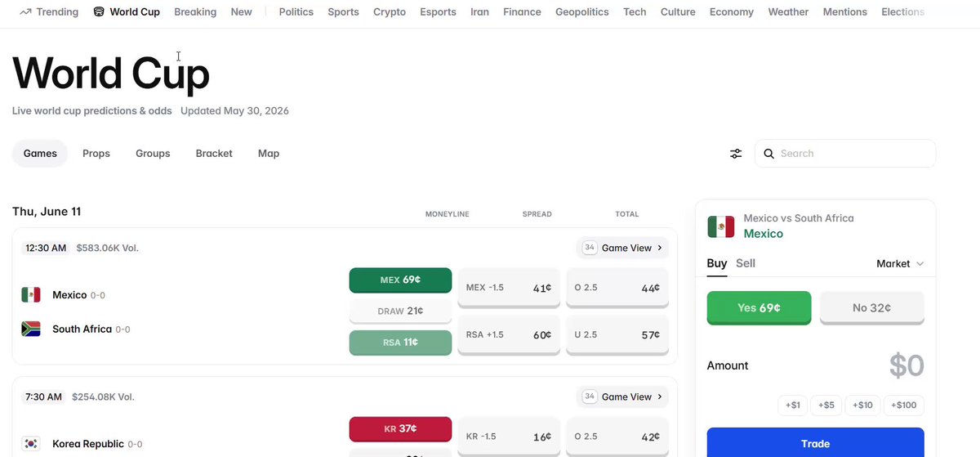Click the Trending arrow icon
980x457 pixels.
click(x=25, y=11)
